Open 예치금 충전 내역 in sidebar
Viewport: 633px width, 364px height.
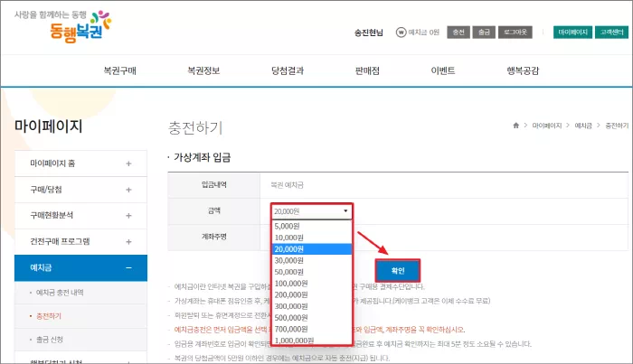[x=60, y=293]
